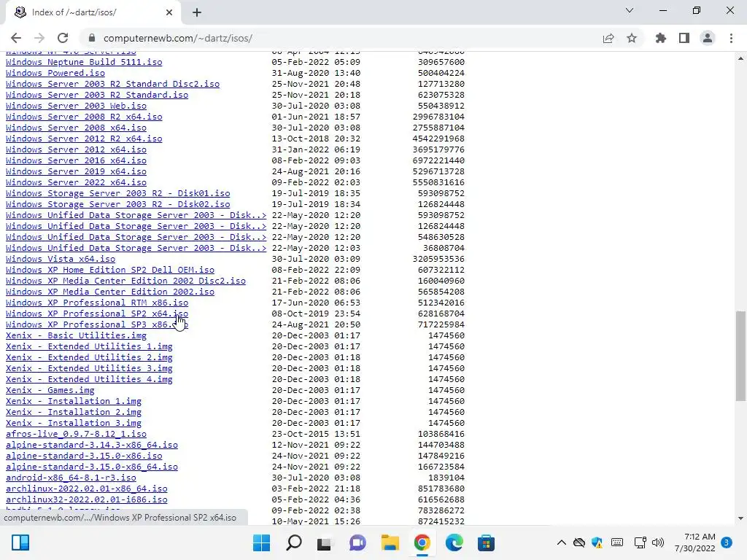Open Windows Storage Server 2003 R2 - Disk01.iso

117,193
